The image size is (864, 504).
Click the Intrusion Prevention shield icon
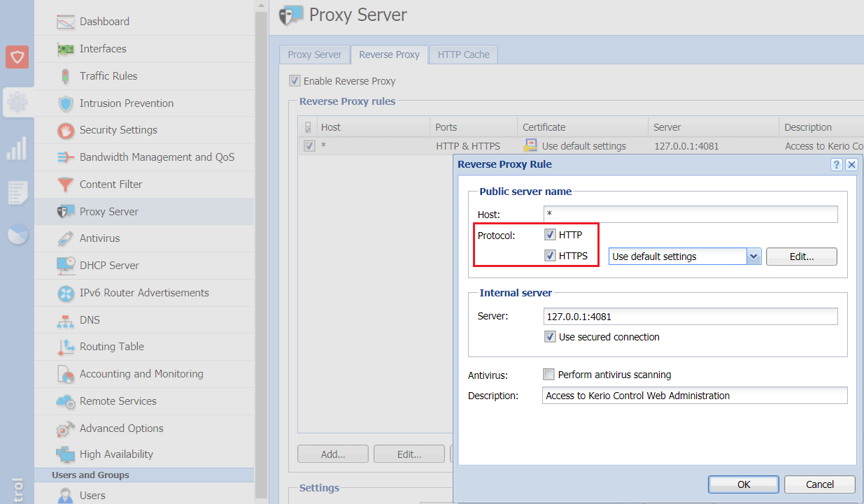click(x=66, y=103)
